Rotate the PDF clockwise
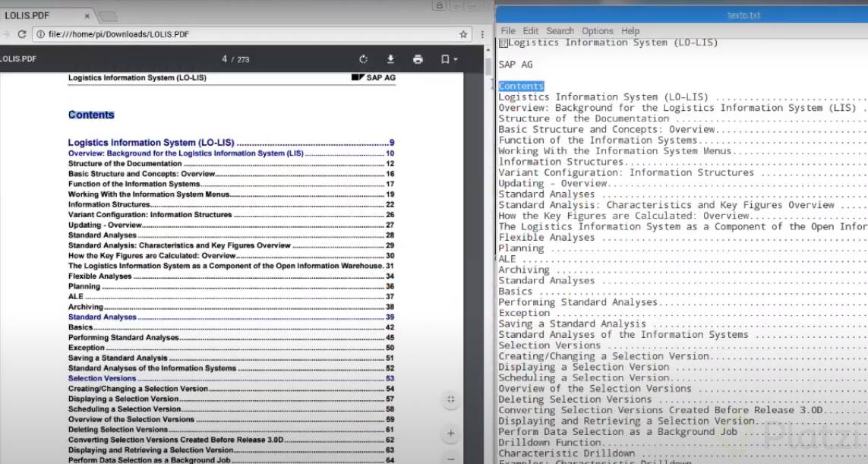The width and height of the screenshot is (868, 464). (x=363, y=59)
